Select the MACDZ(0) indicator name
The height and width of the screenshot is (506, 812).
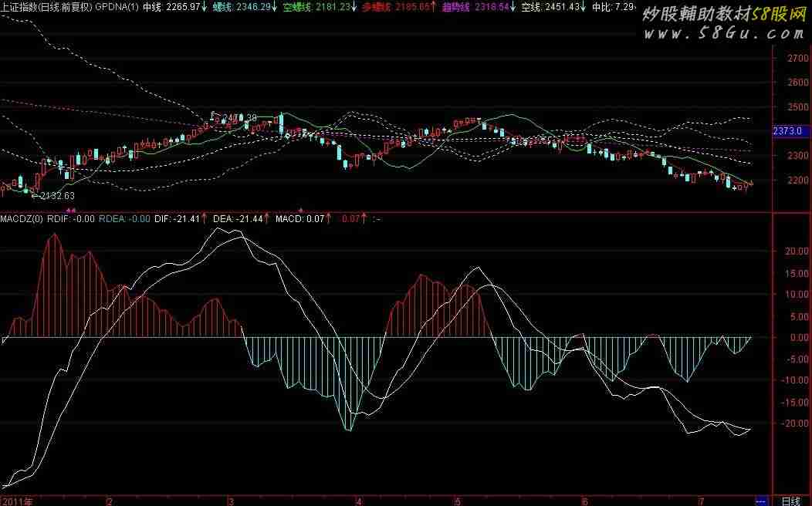point(22,219)
